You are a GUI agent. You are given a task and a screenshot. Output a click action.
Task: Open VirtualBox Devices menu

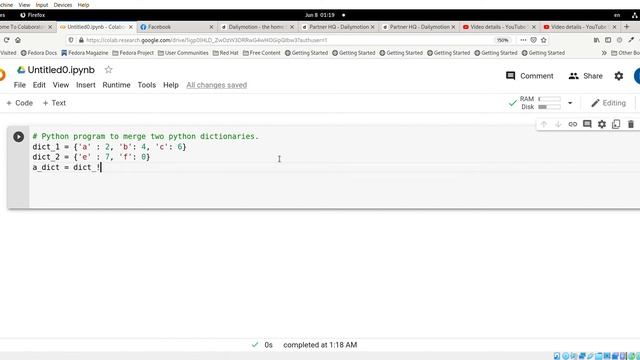click(62, 5)
